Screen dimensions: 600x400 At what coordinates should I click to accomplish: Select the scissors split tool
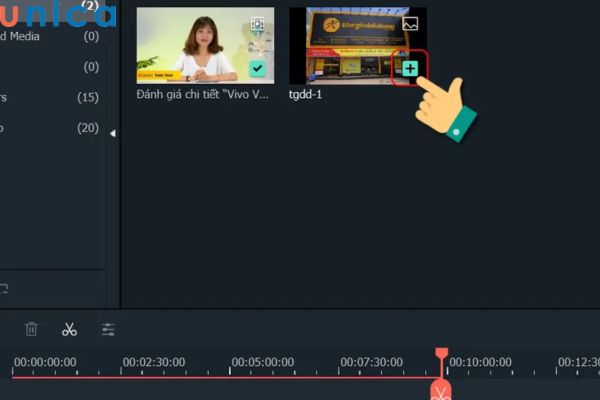(x=69, y=329)
